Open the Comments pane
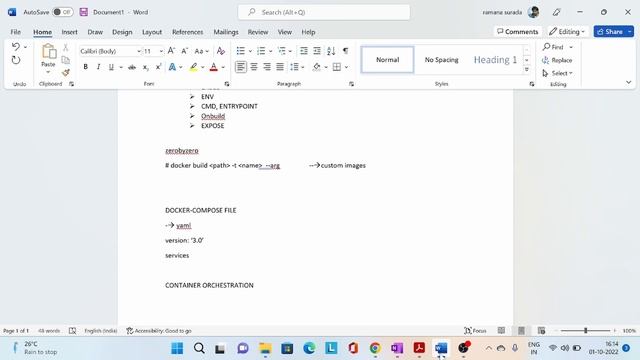Image resolution: width=640 pixels, height=360 pixels. pos(518,31)
